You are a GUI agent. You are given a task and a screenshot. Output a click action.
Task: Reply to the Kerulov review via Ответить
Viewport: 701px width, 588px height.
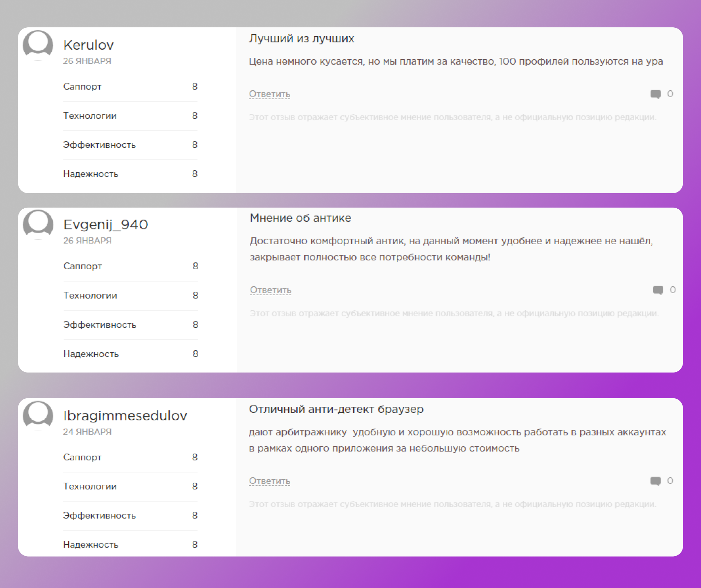point(269,94)
